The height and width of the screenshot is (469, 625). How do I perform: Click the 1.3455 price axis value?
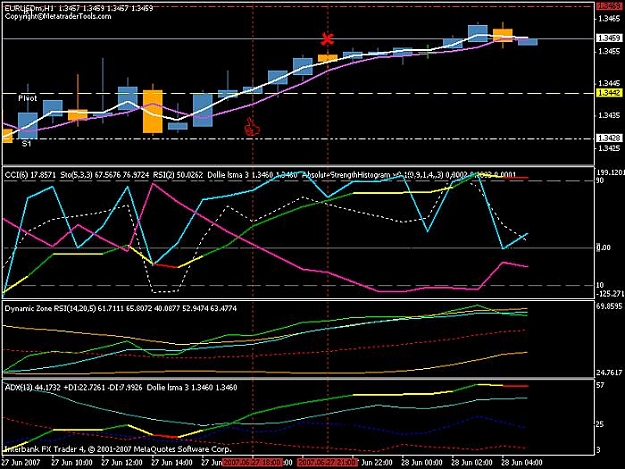(x=609, y=51)
